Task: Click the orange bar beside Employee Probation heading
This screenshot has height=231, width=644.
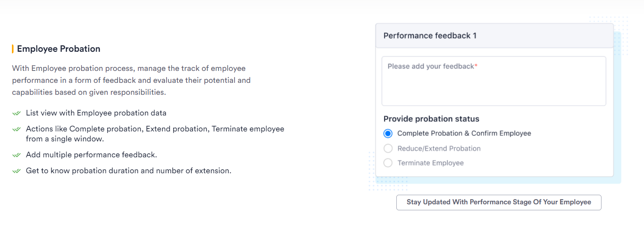Action: click(13, 49)
